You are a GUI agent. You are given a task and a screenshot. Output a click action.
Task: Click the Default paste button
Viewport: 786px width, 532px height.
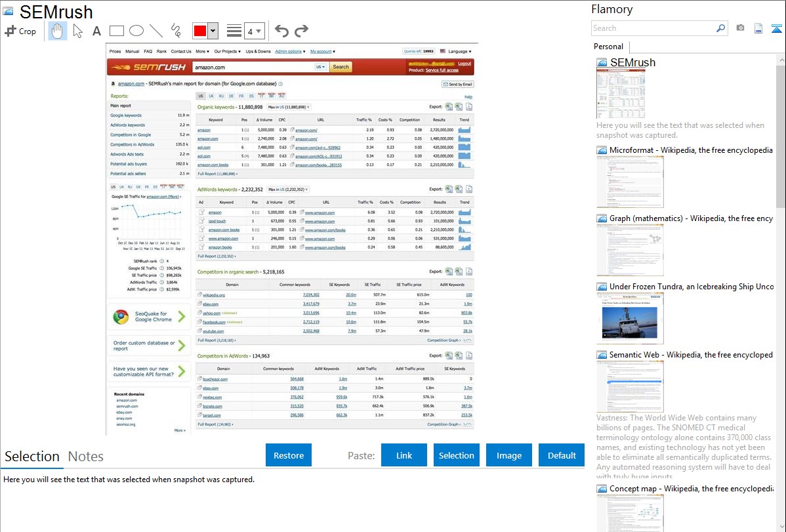coord(562,455)
